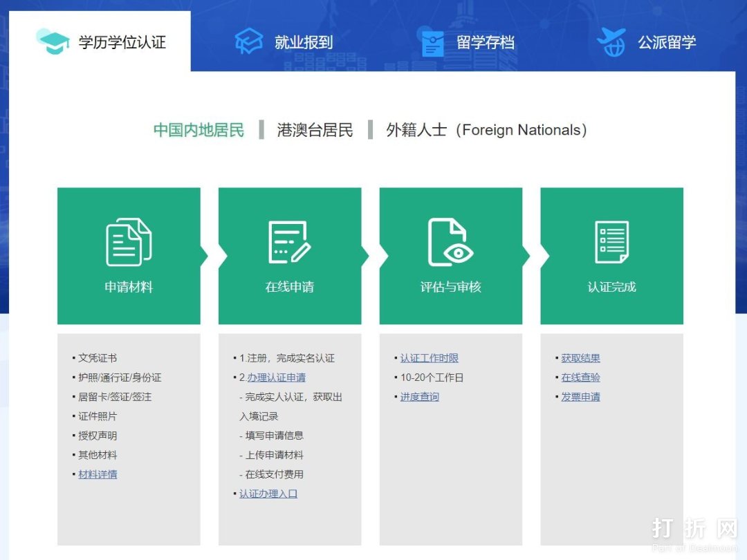The height and width of the screenshot is (560, 747).
Task: Click the 办理认证申请 link
Action: click(276, 377)
